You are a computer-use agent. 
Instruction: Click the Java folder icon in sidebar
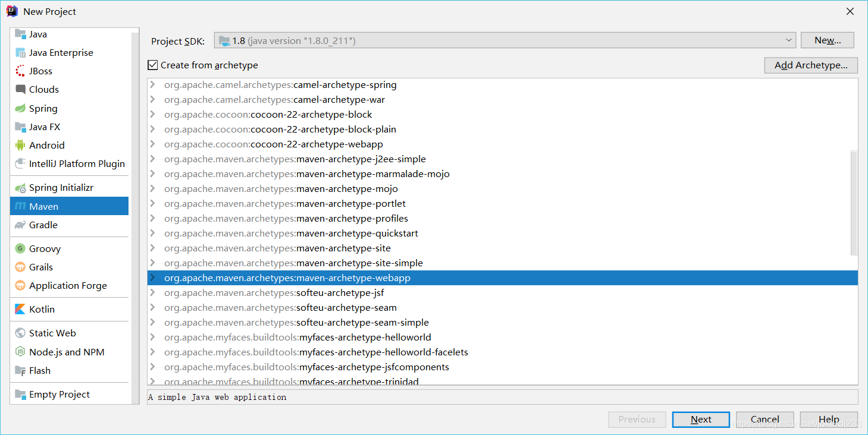pyautogui.click(x=20, y=34)
